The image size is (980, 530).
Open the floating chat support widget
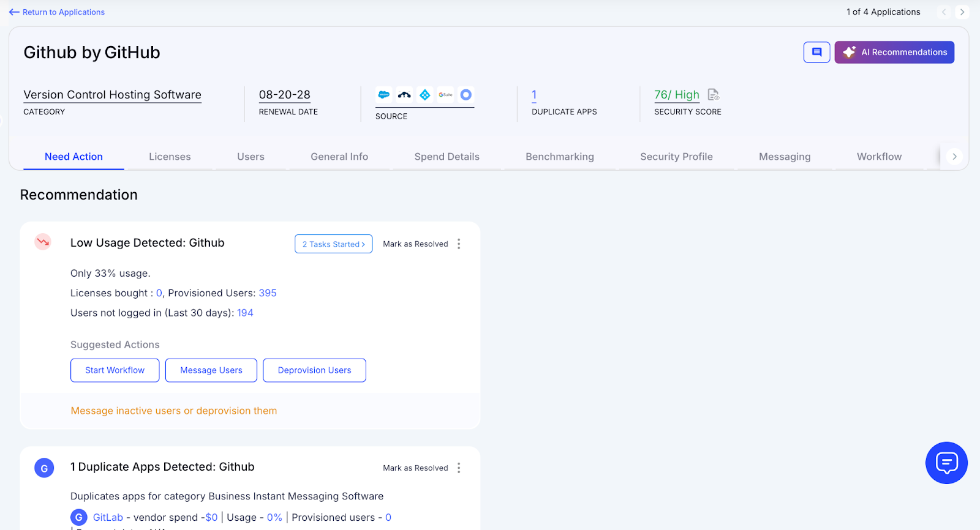coord(946,463)
